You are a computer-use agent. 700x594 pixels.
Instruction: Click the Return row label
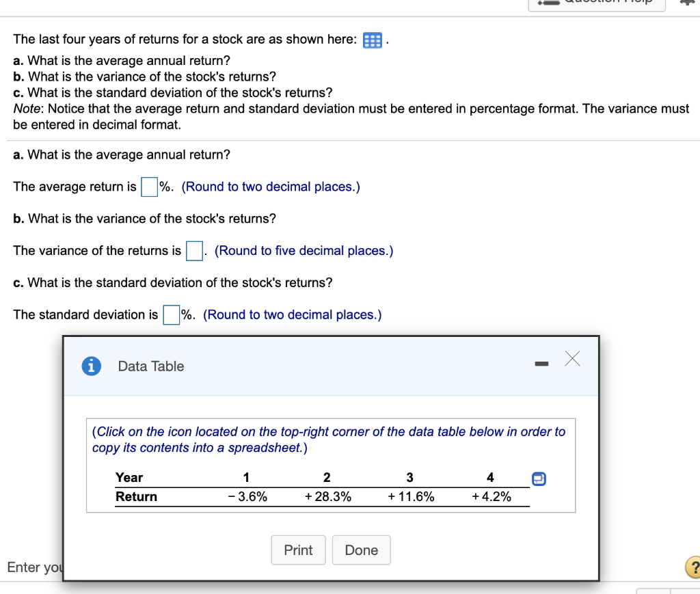(136, 497)
